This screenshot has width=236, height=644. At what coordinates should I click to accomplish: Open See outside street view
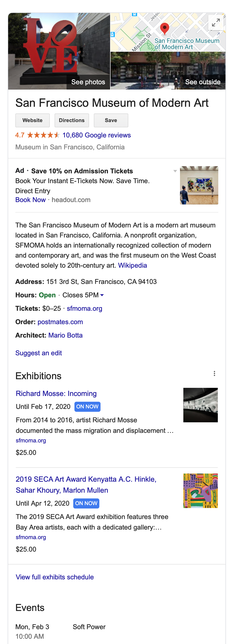click(x=202, y=82)
